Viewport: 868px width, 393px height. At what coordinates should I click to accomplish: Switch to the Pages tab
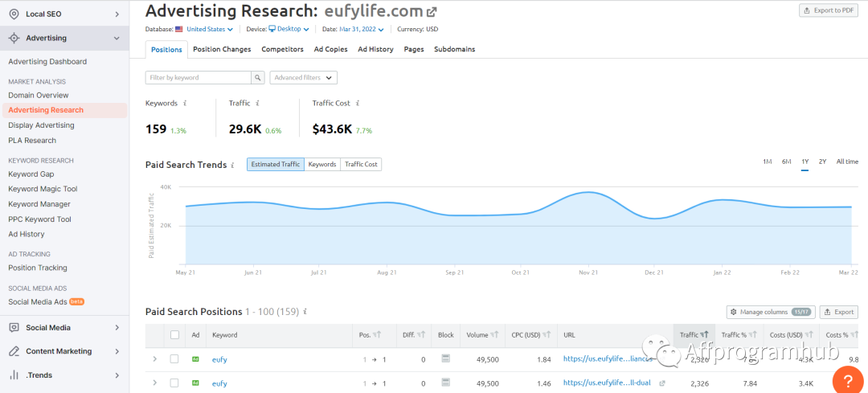tap(414, 49)
